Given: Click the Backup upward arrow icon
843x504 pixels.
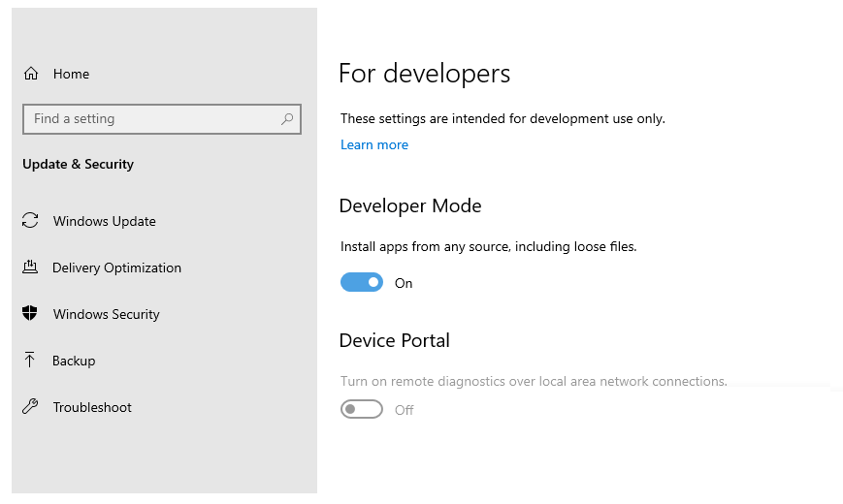Looking at the screenshot, I should click(x=29, y=360).
